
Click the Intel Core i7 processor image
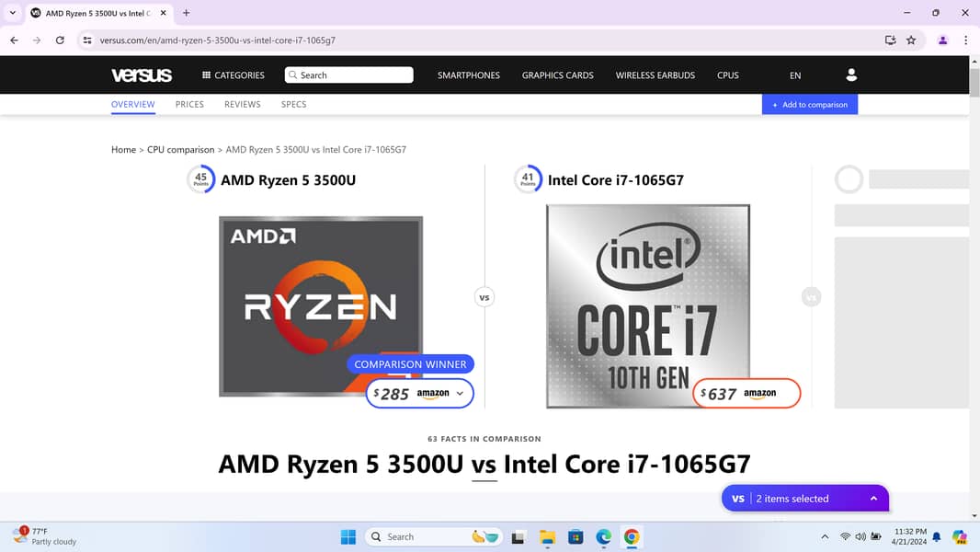tap(648, 306)
